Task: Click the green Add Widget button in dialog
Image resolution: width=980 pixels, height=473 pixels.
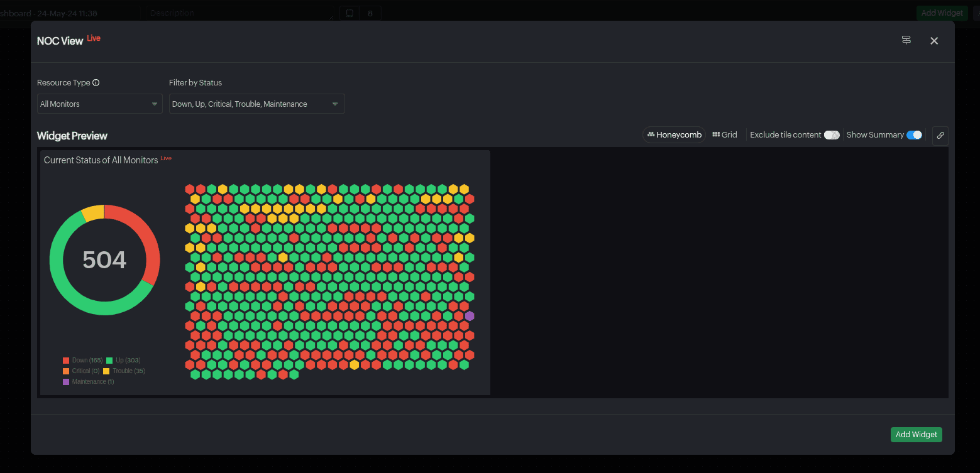Action: point(916,435)
